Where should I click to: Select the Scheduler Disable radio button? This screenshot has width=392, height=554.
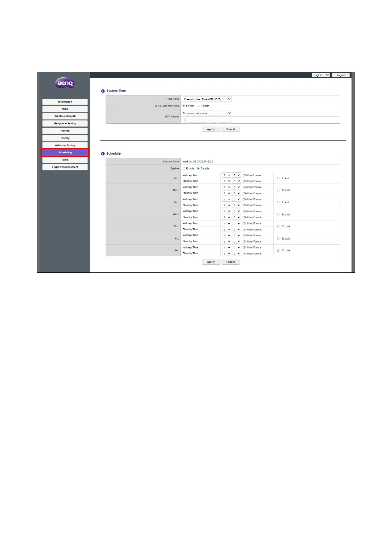[x=198, y=168]
